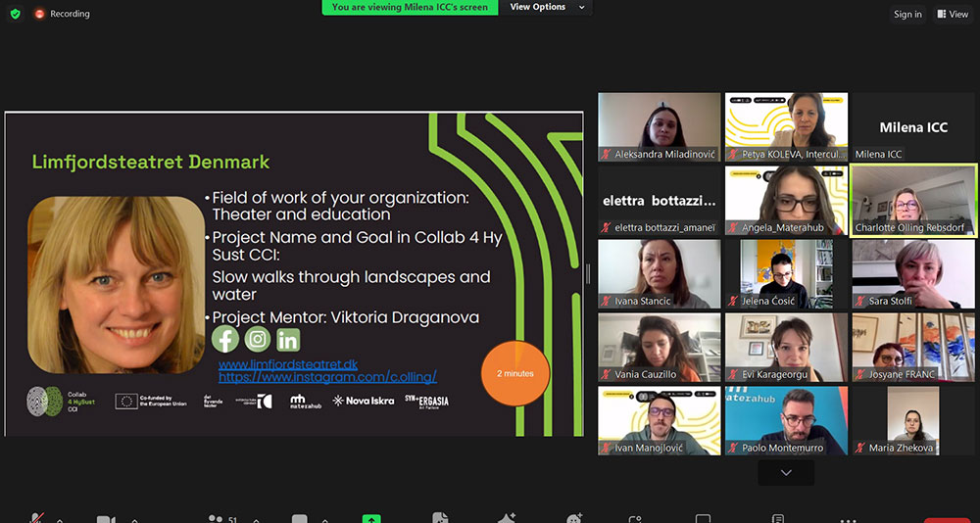
Task: Click the orange 2 minutes timer circle
Action: tap(514, 372)
